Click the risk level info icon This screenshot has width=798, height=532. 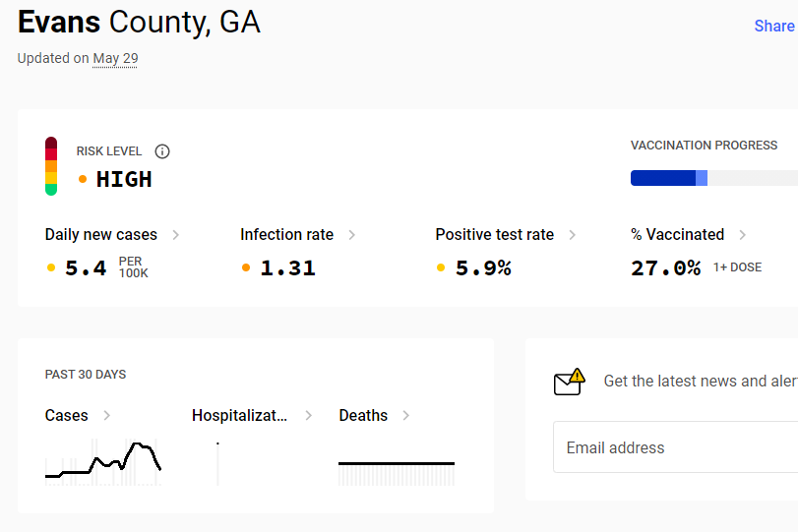tap(162, 151)
